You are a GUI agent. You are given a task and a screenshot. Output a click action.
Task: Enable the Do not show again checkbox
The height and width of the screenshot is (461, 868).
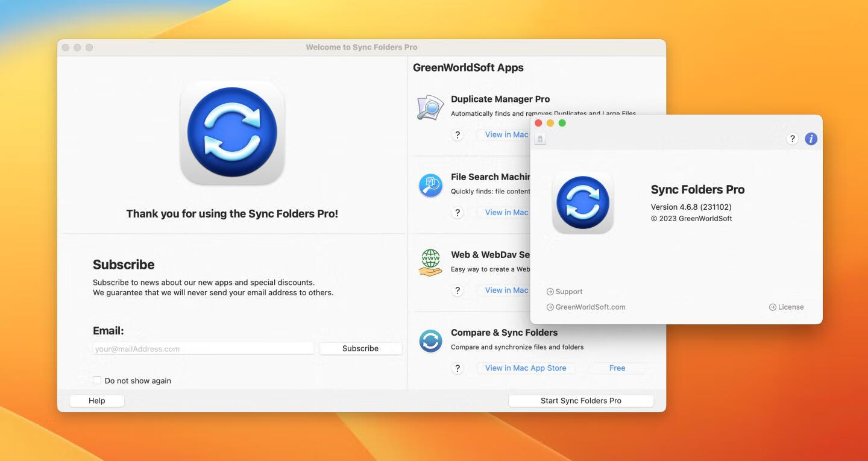97,380
